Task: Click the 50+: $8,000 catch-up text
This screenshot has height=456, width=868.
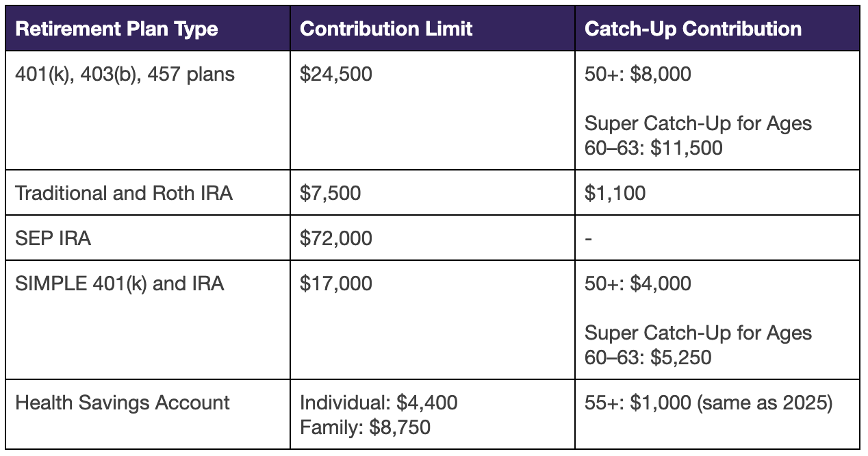Action: (638, 74)
